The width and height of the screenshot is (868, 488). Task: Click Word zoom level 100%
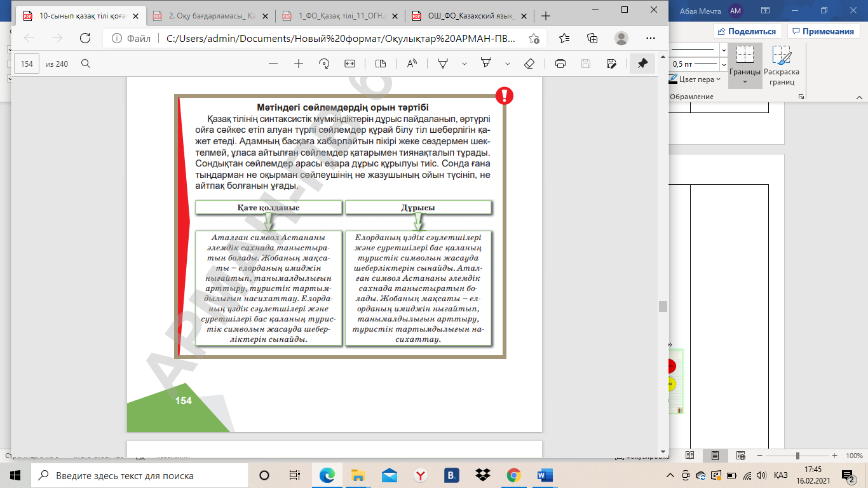(854, 456)
